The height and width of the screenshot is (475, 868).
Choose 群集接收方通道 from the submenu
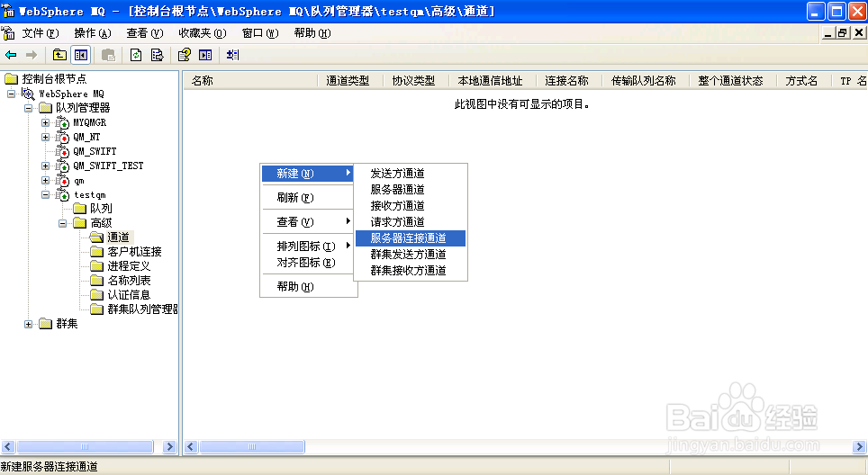tap(411, 270)
